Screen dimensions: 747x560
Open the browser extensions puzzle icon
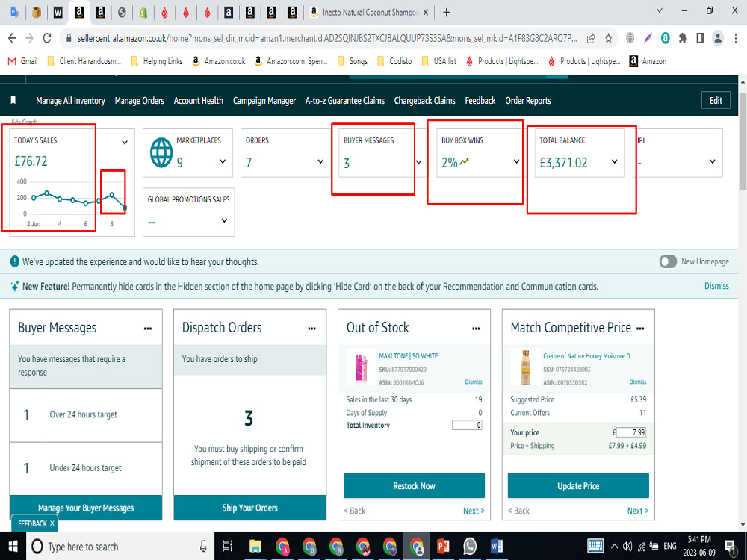pos(683,38)
